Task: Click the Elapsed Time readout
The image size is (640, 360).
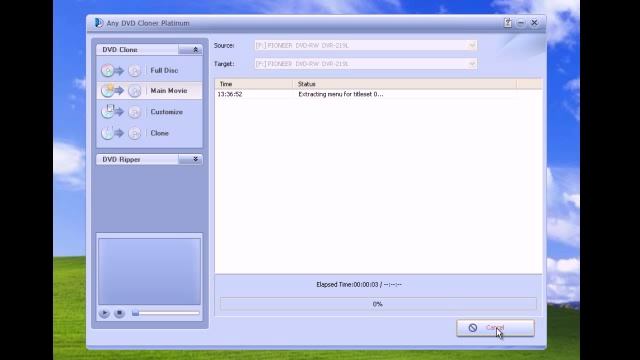Action: (359, 284)
